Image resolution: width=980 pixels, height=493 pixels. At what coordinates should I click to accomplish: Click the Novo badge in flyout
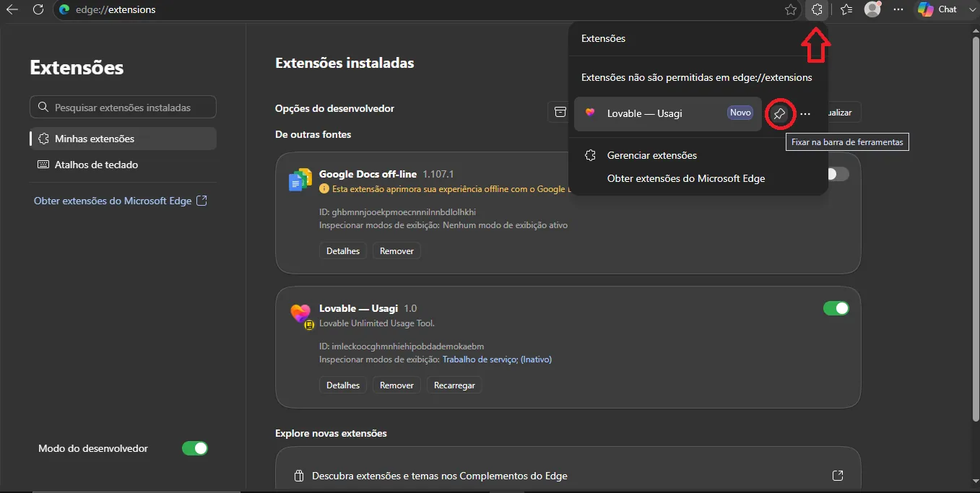pyautogui.click(x=740, y=113)
